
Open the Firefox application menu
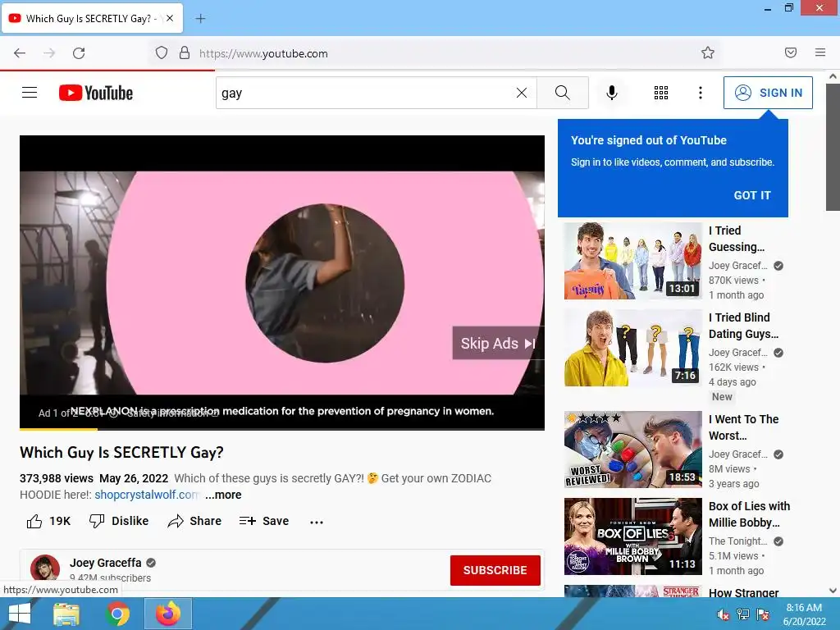pos(819,52)
